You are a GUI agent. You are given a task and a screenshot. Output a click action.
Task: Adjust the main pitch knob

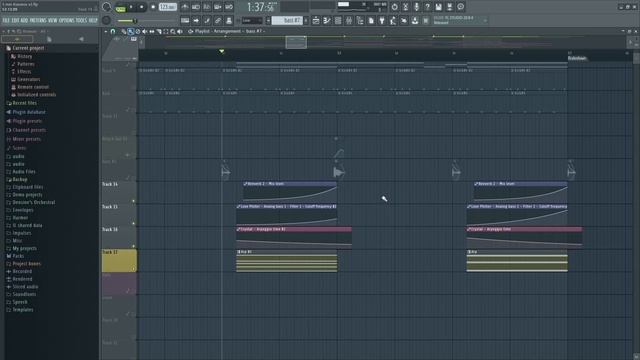click(x=107, y=20)
